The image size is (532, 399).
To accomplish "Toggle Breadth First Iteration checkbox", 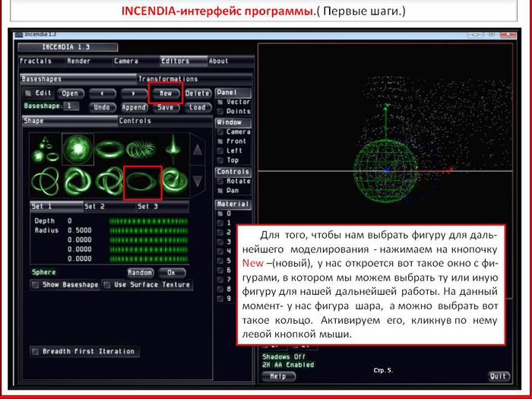I will (35, 351).
